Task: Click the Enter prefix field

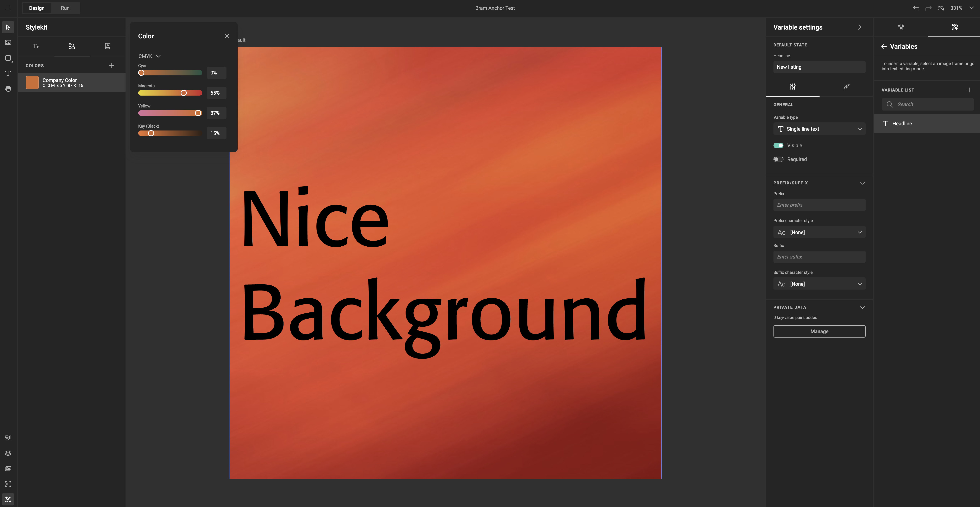Action: [819, 205]
